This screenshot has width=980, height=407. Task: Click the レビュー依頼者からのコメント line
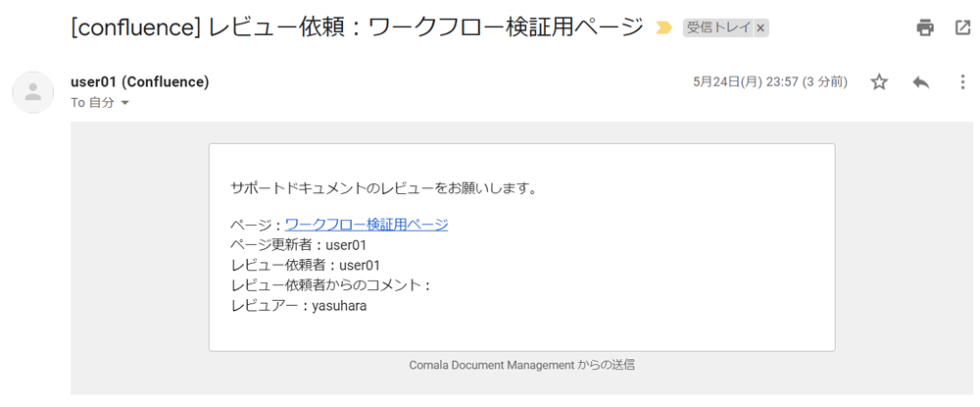click(331, 285)
